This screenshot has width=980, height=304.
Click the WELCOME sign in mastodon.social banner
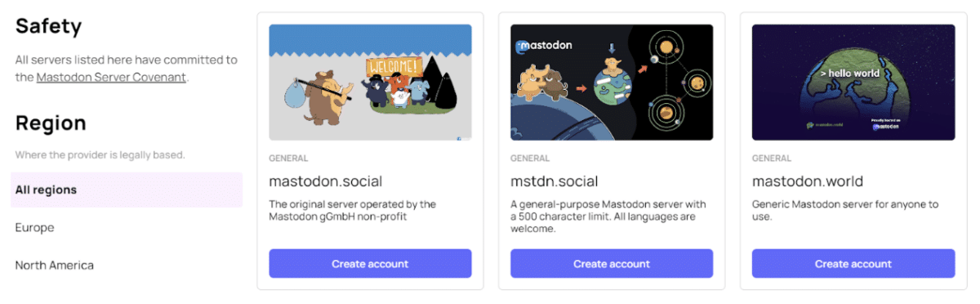coord(393,65)
